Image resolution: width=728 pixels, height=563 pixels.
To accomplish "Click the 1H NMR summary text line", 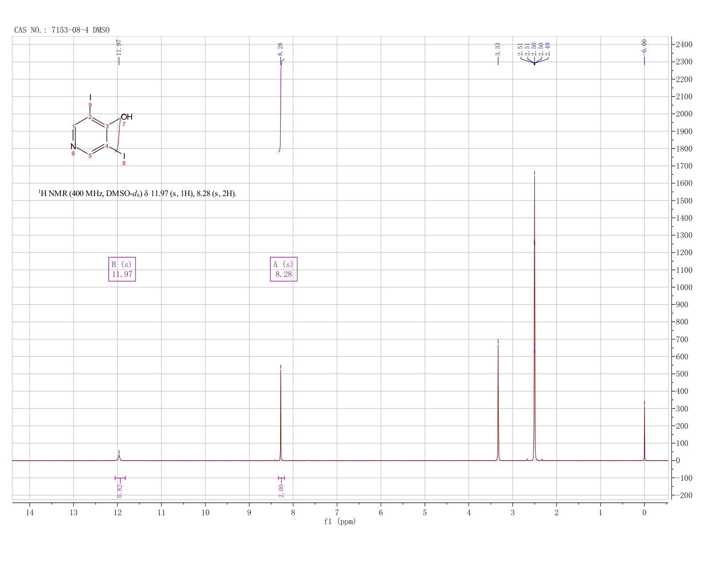I will tap(138, 193).
